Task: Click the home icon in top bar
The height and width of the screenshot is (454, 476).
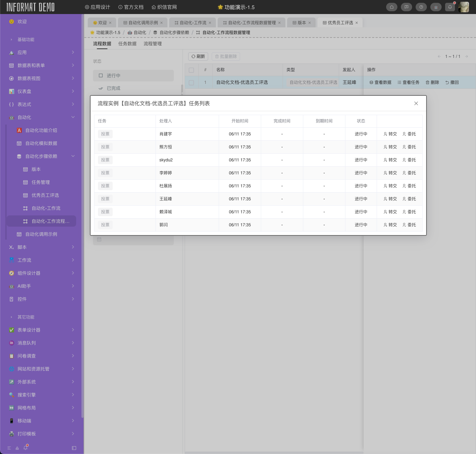Action: pos(392,7)
